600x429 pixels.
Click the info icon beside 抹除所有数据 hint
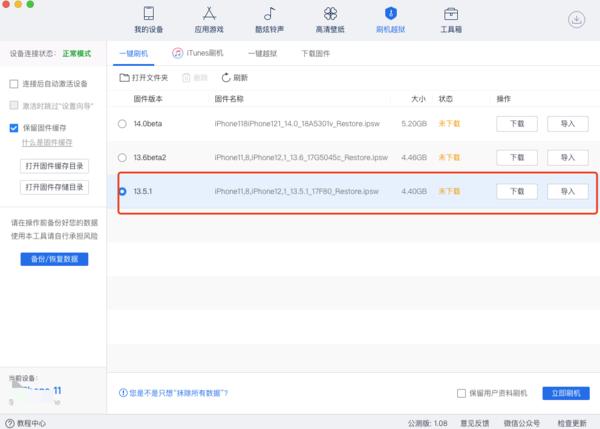pos(123,393)
